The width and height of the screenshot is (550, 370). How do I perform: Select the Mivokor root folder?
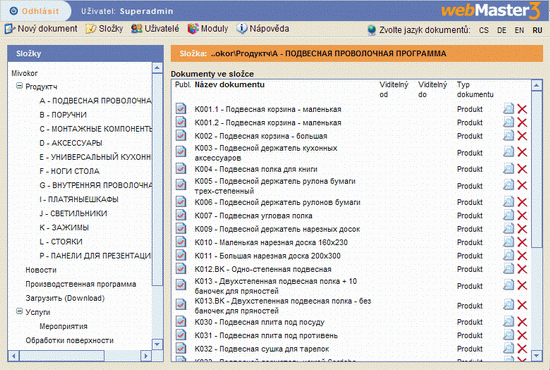pyautogui.click(x=24, y=73)
